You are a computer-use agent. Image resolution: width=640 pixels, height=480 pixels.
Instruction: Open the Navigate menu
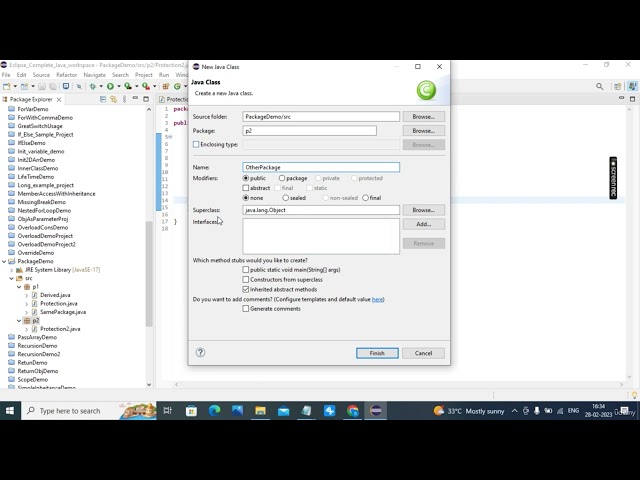(x=95, y=75)
